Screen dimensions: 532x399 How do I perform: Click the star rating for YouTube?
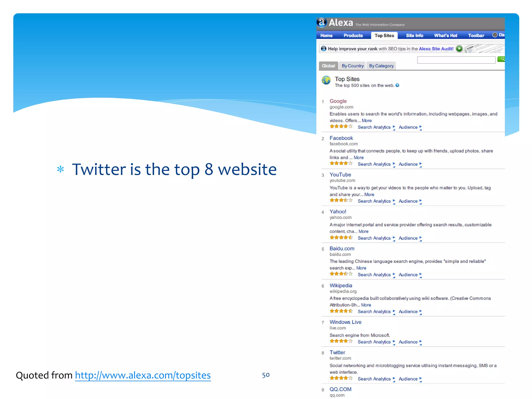click(x=341, y=200)
